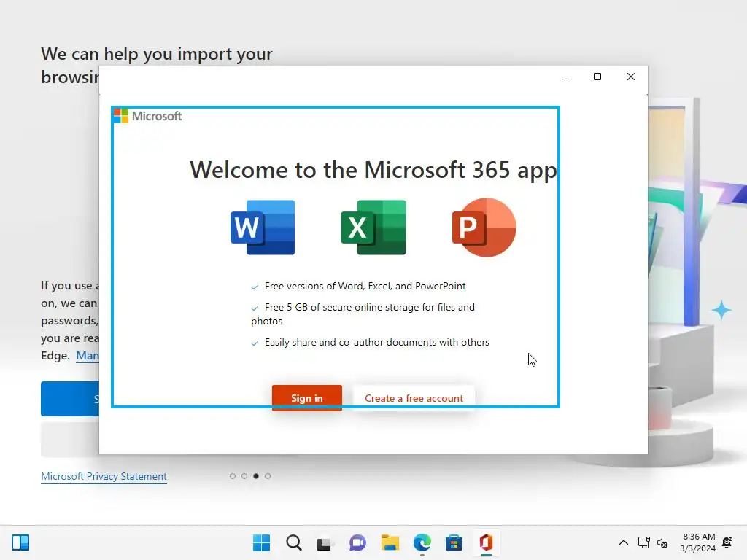The width and height of the screenshot is (747, 560).
Task: Choose Create a free account
Action: 414,397
